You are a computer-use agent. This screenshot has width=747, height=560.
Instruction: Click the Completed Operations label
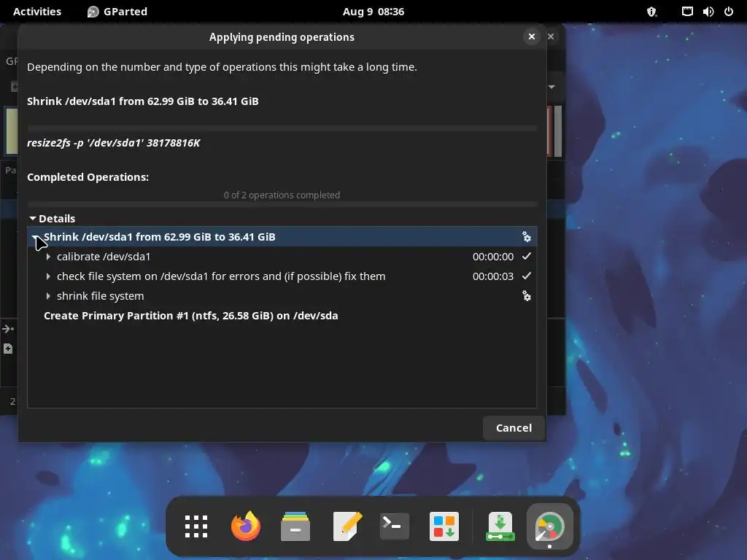click(88, 177)
